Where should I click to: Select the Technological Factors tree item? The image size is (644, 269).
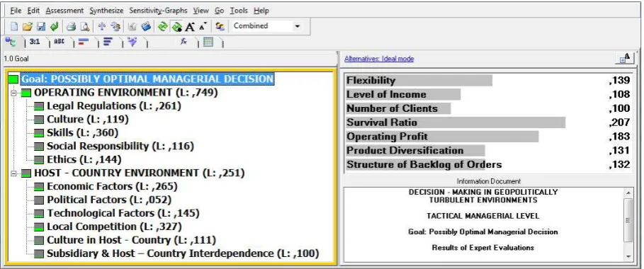[123, 213]
